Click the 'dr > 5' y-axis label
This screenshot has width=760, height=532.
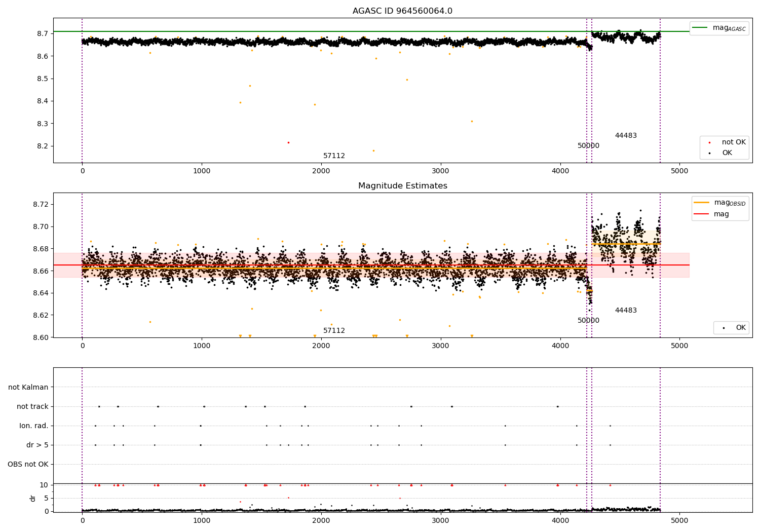click(37, 445)
